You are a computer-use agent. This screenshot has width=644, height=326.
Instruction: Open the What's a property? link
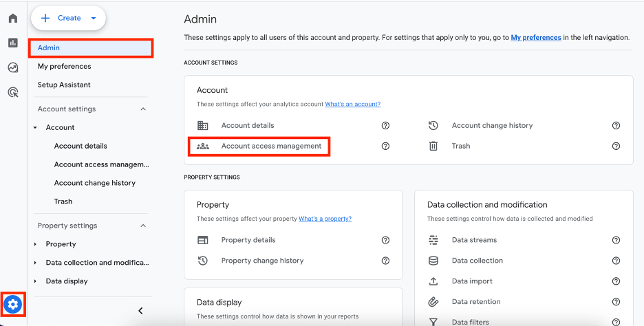[x=325, y=219]
